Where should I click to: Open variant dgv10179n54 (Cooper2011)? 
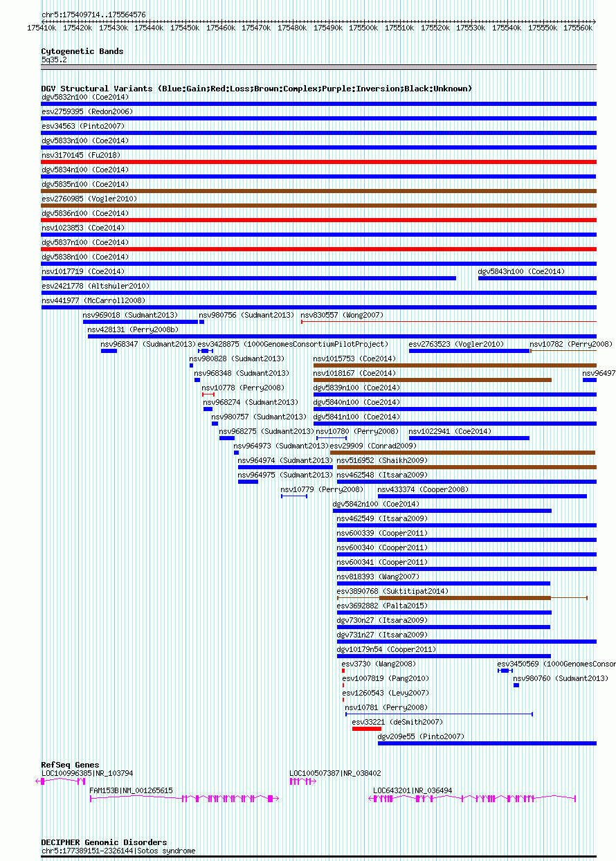[444, 656]
